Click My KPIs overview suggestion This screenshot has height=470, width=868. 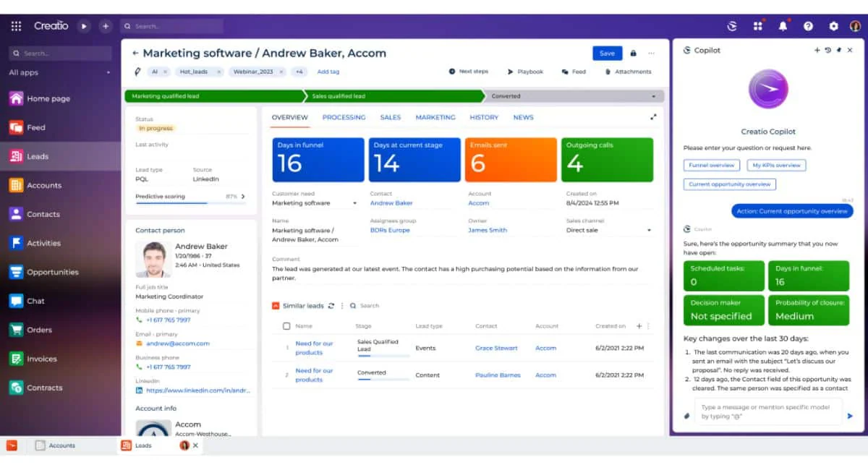click(776, 165)
